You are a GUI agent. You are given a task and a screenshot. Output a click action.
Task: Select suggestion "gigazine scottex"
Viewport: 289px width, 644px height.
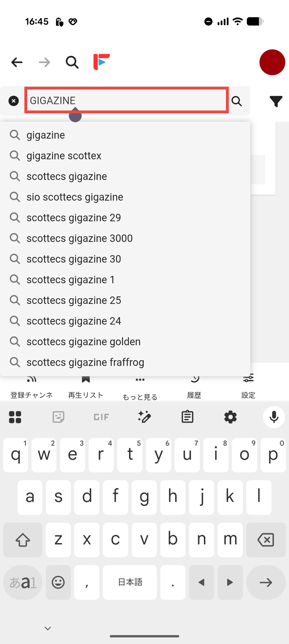pos(64,156)
